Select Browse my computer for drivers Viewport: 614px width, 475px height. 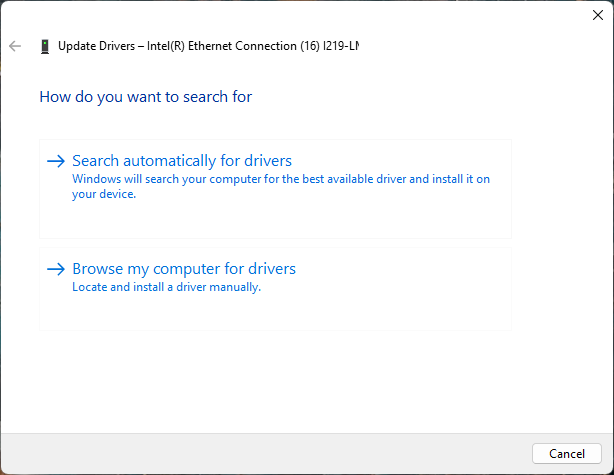point(184,269)
